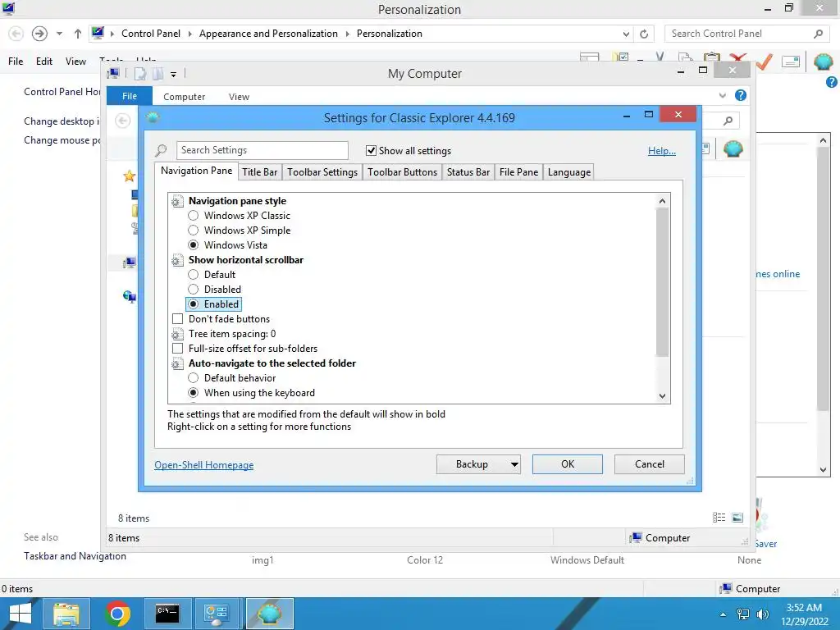This screenshot has height=630, width=840.
Task: Open File Explorer from the taskbar
Action: pyautogui.click(x=66, y=614)
